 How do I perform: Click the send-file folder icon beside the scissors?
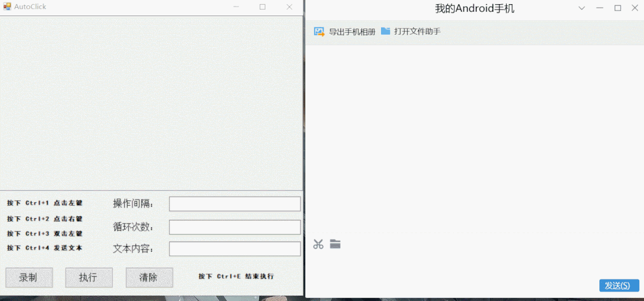pyautogui.click(x=335, y=244)
